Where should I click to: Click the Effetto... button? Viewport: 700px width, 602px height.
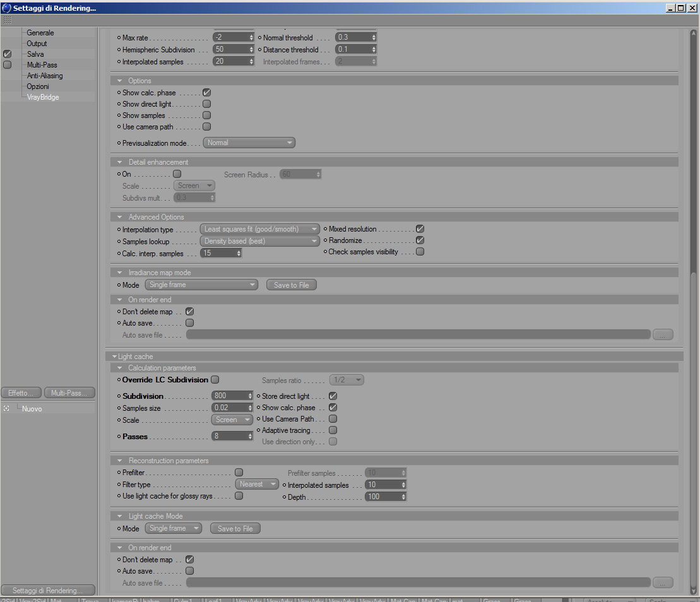(21, 392)
